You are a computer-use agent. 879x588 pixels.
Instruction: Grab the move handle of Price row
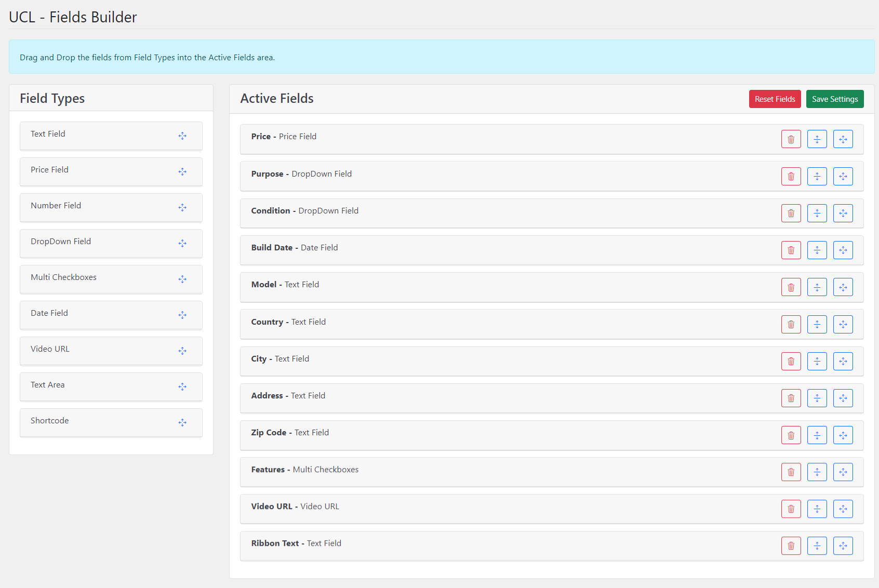[843, 139]
